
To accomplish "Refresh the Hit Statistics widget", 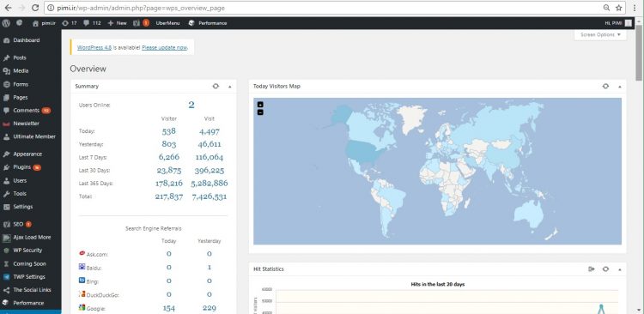I will click(605, 269).
